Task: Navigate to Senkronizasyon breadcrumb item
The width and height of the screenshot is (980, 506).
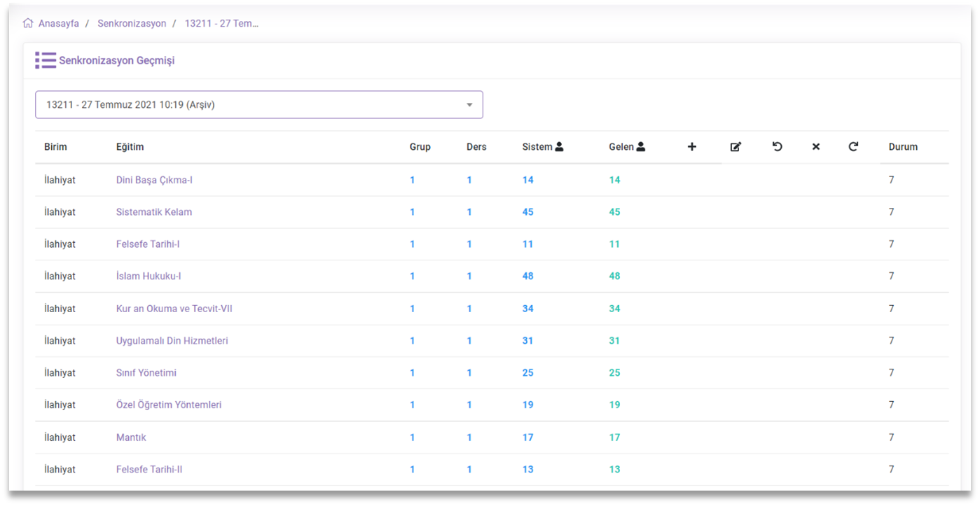Action: click(132, 23)
